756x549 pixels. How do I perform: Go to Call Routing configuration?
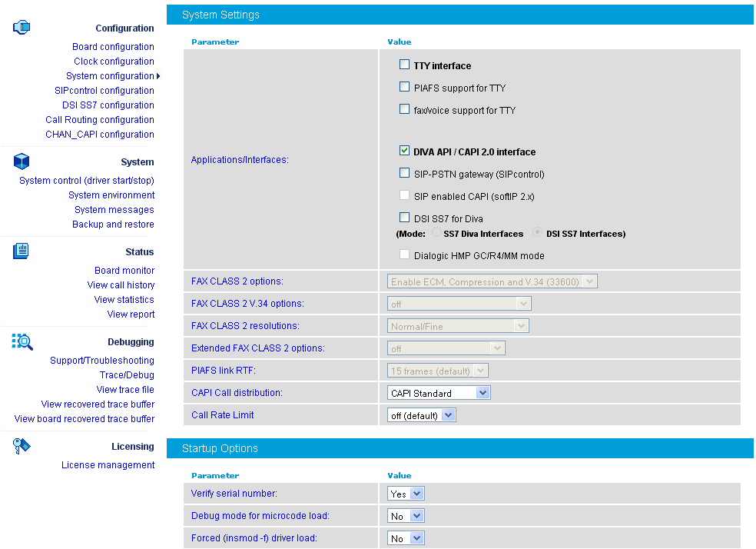point(100,120)
